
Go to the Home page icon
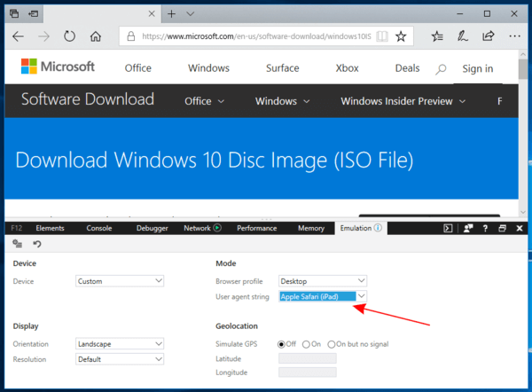pyautogui.click(x=96, y=36)
